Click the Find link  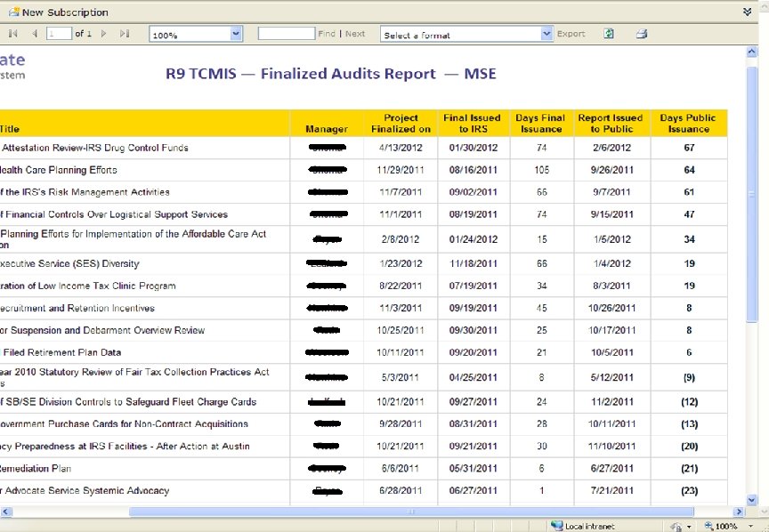(327, 34)
